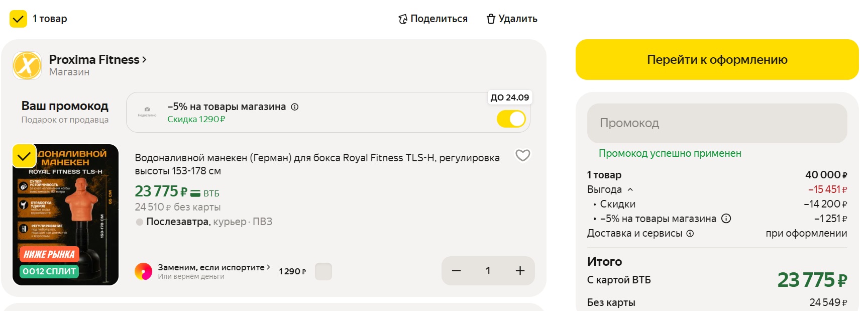
Task: Click the Share icon next to Поделиться
Action: (x=403, y=19)
